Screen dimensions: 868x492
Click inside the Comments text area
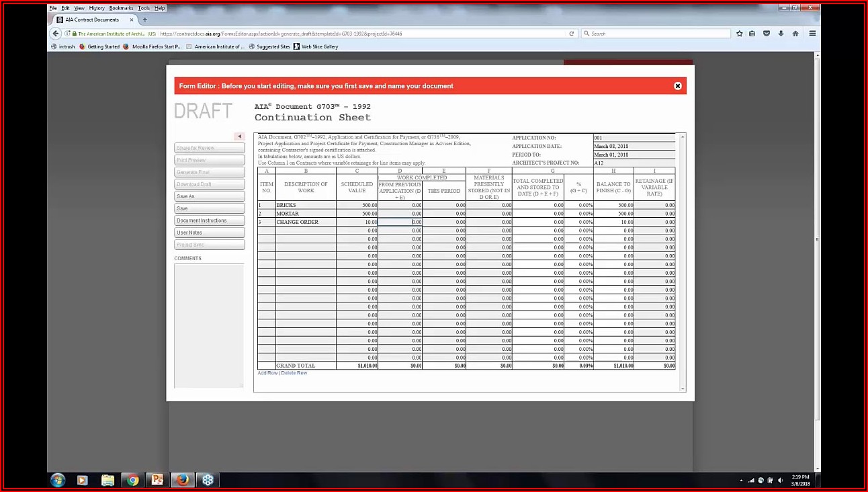click(x=209, y=325)
